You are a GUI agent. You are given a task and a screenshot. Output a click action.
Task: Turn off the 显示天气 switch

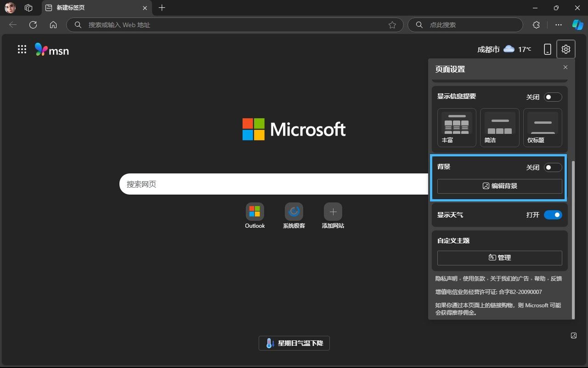pos(553,215)
